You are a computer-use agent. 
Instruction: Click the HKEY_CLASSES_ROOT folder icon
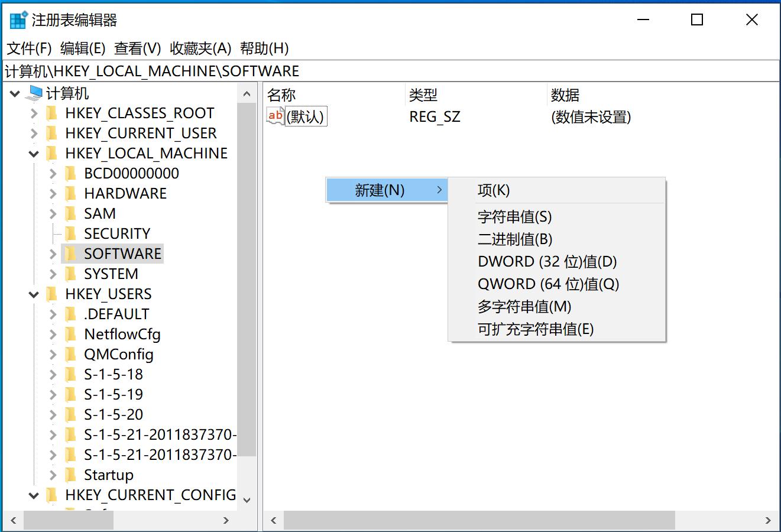52,112
